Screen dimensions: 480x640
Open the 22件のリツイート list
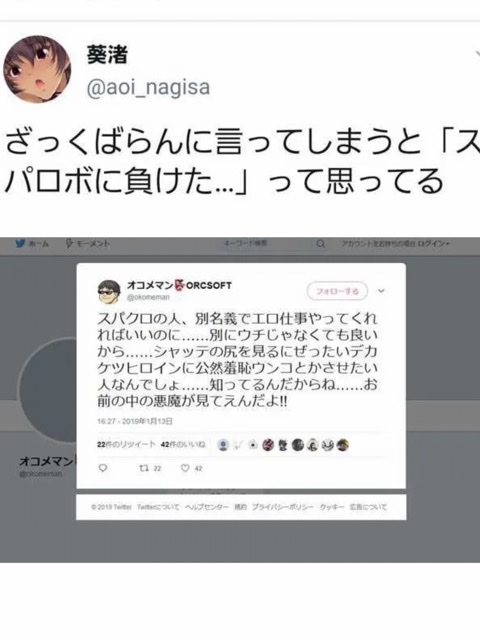coord(126,444)
